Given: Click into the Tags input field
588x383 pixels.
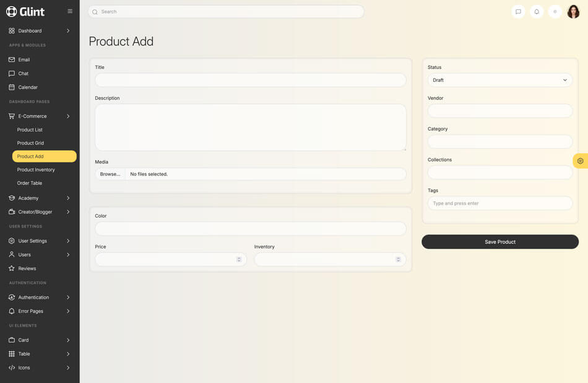Looking at the screenshot, I should (499, 203).
